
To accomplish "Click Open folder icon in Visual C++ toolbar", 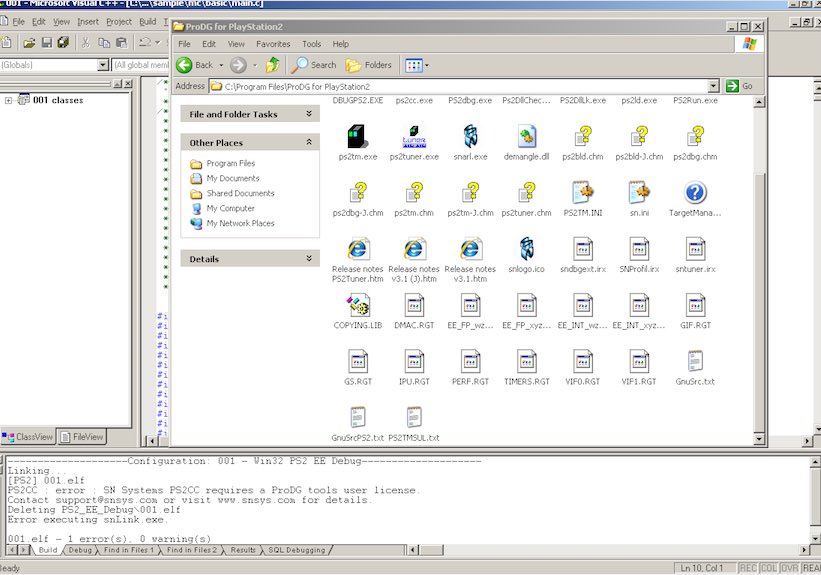I will click(x=29, y=42).
